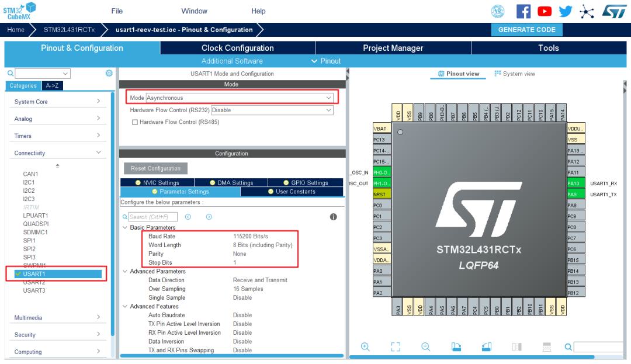Open the Twitter bird icon
Image resolution: width=631 pixels, height=364 pixels.
pos(566,11)
